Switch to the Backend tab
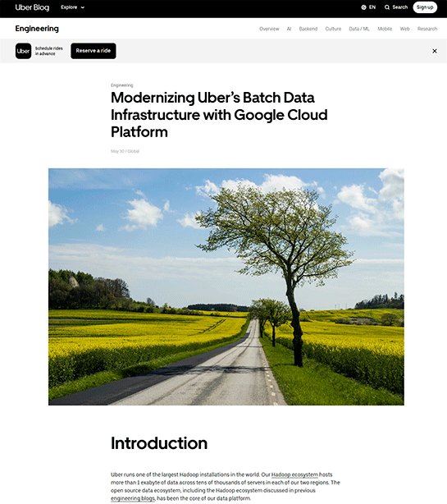Screen dimensions: 447x504 point(308,29)
